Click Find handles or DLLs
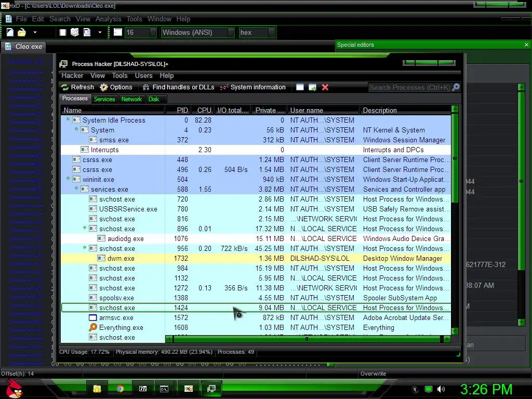The image size is (532, 399). click(x=179, y=87)
